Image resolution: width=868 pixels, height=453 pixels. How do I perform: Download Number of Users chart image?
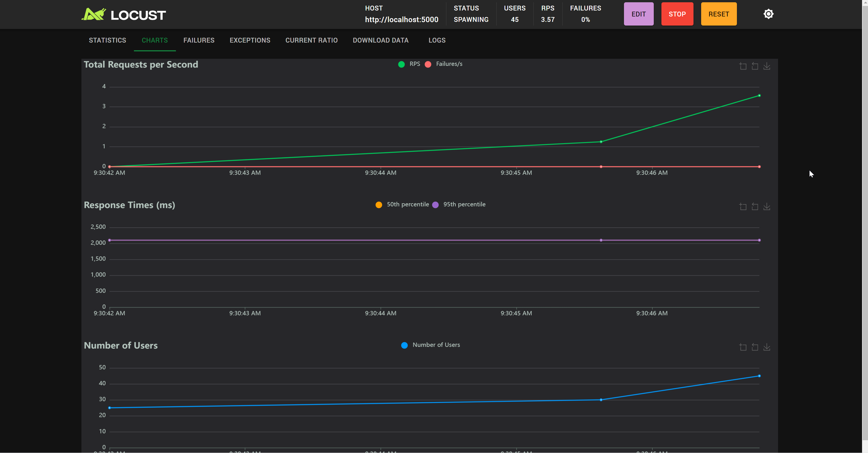tap(767, 347)
